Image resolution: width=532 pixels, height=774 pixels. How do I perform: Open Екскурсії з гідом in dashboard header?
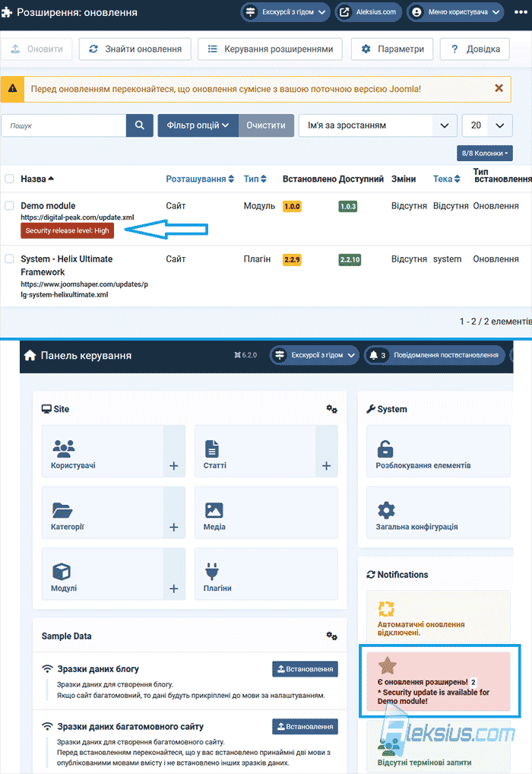tap(315, 355)
